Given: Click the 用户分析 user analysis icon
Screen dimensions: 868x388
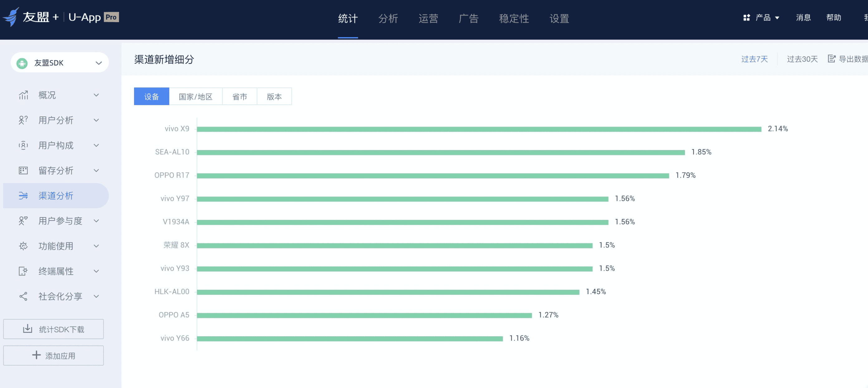Looking at the screenshot, I should coord(23,120).
